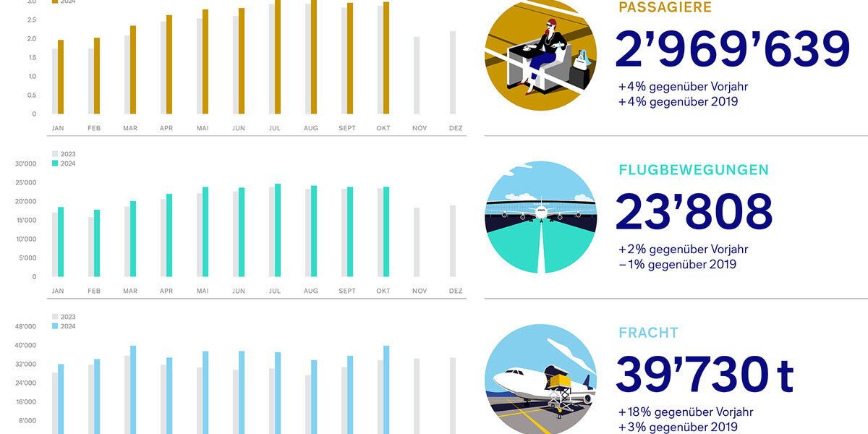
Task: Click the blue MAR 2024 freight bar
Action: coord(133,390)
